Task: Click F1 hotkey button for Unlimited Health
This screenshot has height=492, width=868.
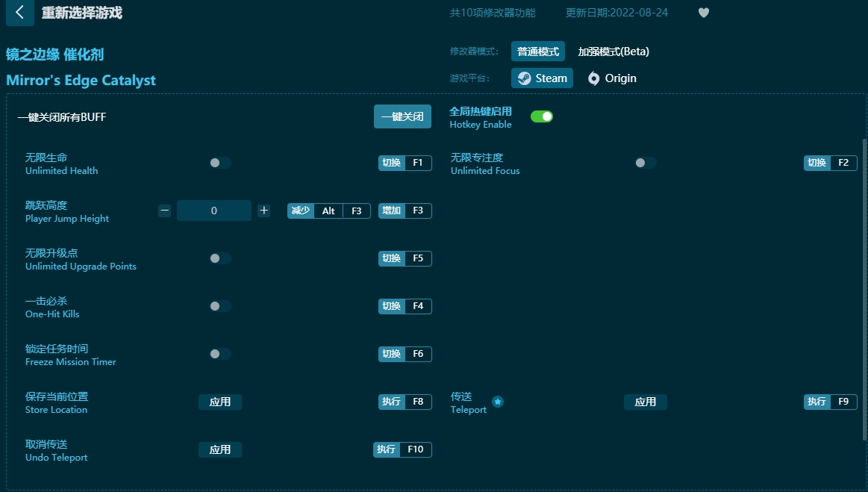Action: (x=405, y=163)
